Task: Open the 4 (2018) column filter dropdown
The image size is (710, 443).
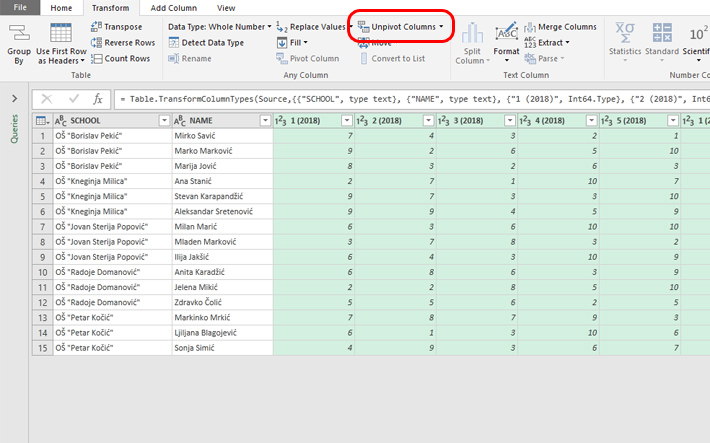Action: click(x=591, y=120)
